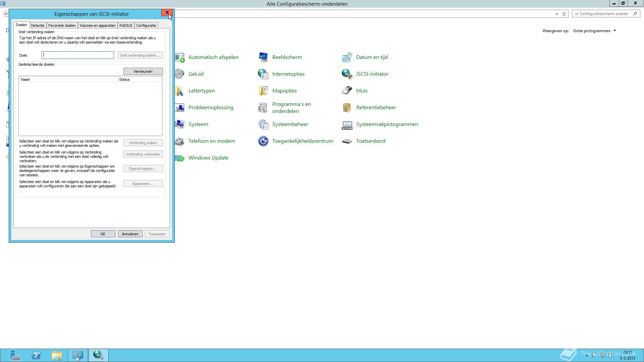Image resolution: width=644 pixels, height=362 pixels.
Task: Switch to Control Panel taskbar button
Action: pyautogui.click(x=78, y=355)
